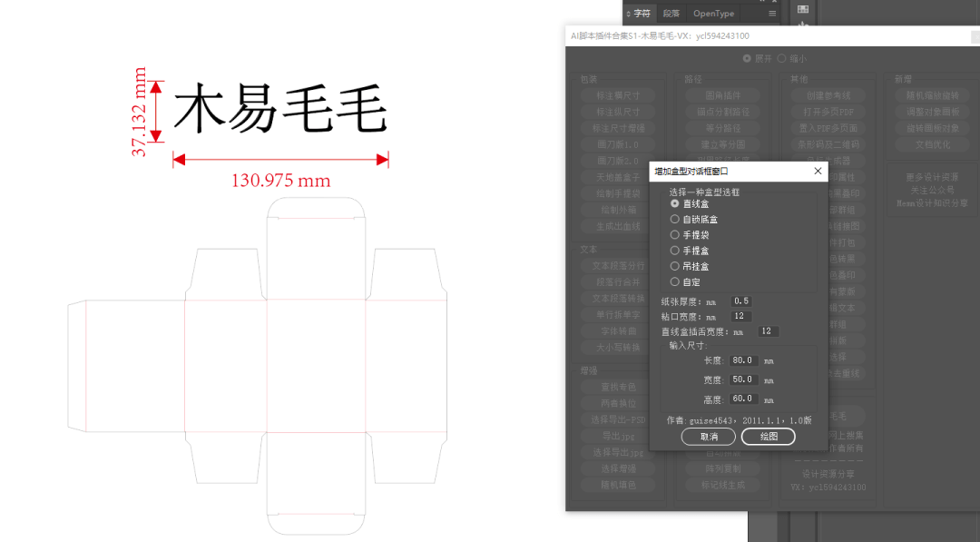Click the 直线盒插舌宽度 field
The image size is (980, 542).
click(x=768, y=331)
